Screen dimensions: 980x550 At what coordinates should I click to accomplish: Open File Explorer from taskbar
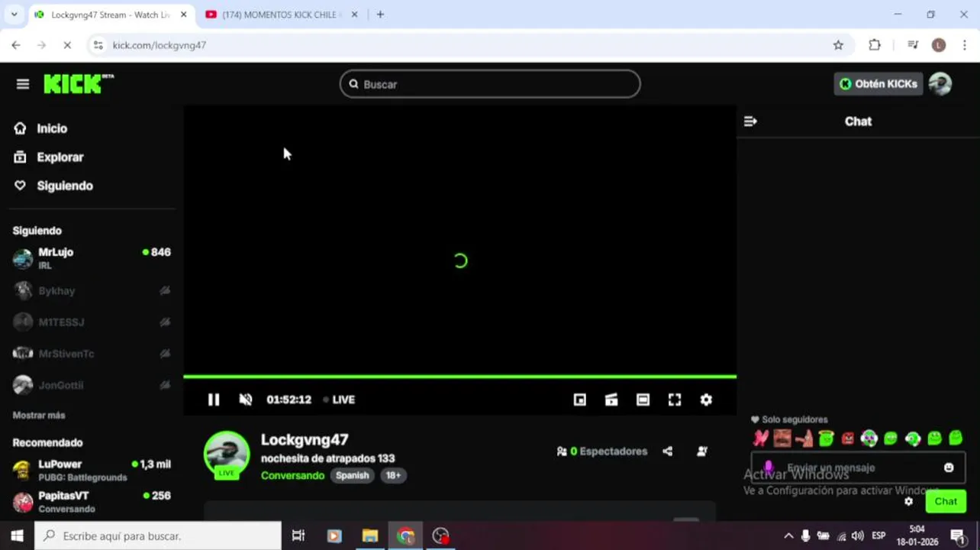[x=370, y=536]
